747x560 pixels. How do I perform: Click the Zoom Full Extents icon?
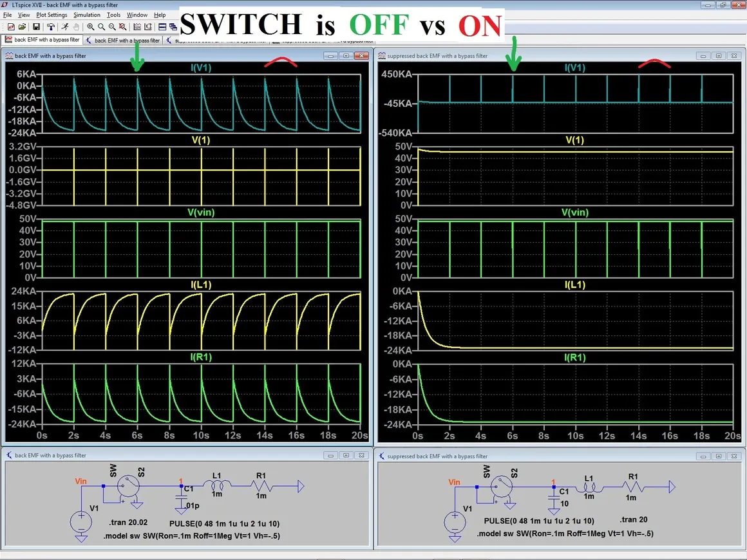(x=122, y=27)
